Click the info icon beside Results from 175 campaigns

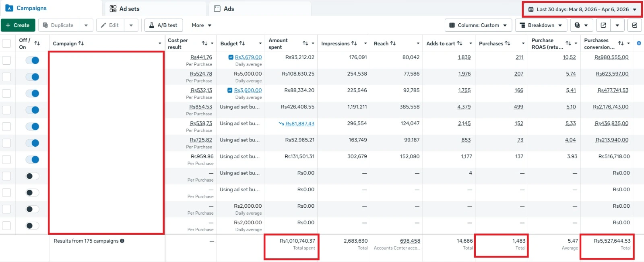click(x=122, y=241)
